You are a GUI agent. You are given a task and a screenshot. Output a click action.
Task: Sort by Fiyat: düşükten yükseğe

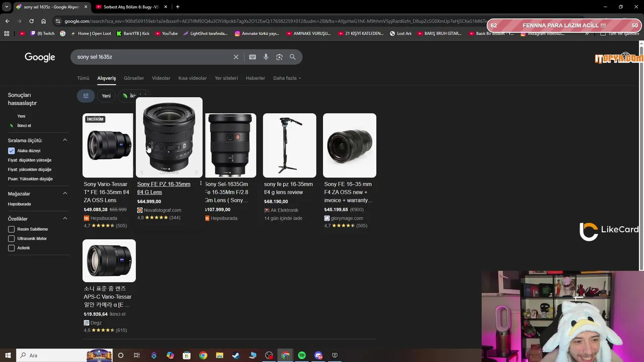click(30, 160)
